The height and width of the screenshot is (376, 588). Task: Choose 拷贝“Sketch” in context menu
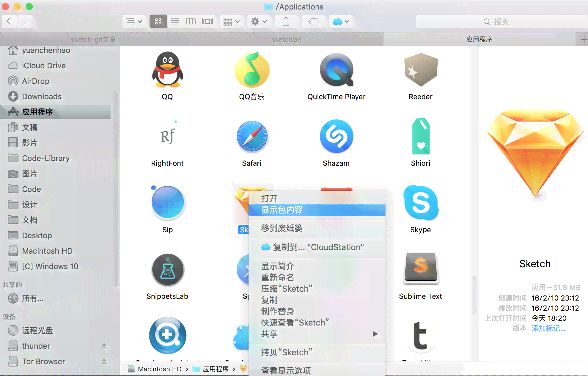coord(317,352)
